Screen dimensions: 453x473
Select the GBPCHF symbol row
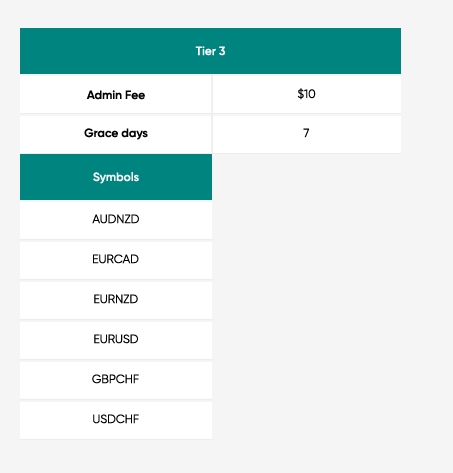coord(116,380)
